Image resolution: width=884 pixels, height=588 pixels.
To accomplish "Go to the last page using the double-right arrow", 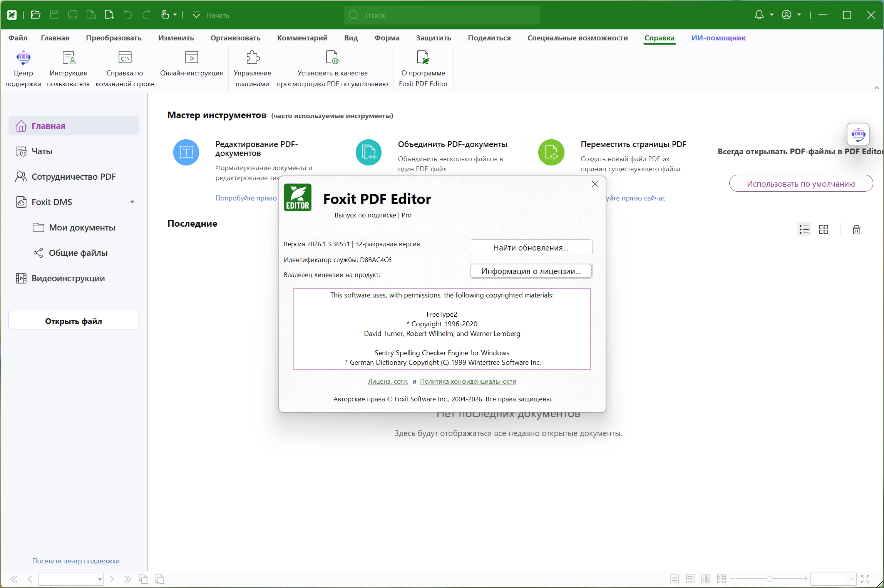I will 127,579.
